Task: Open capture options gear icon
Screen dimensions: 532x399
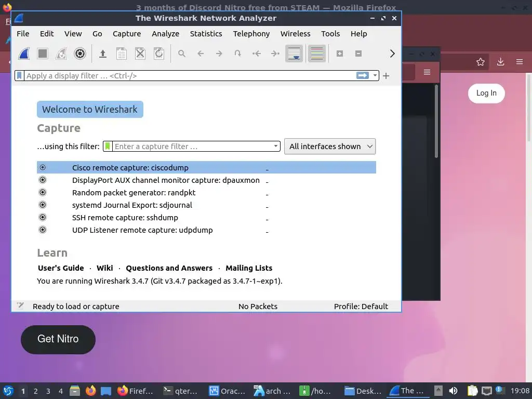Action: (x=79, y=54)
